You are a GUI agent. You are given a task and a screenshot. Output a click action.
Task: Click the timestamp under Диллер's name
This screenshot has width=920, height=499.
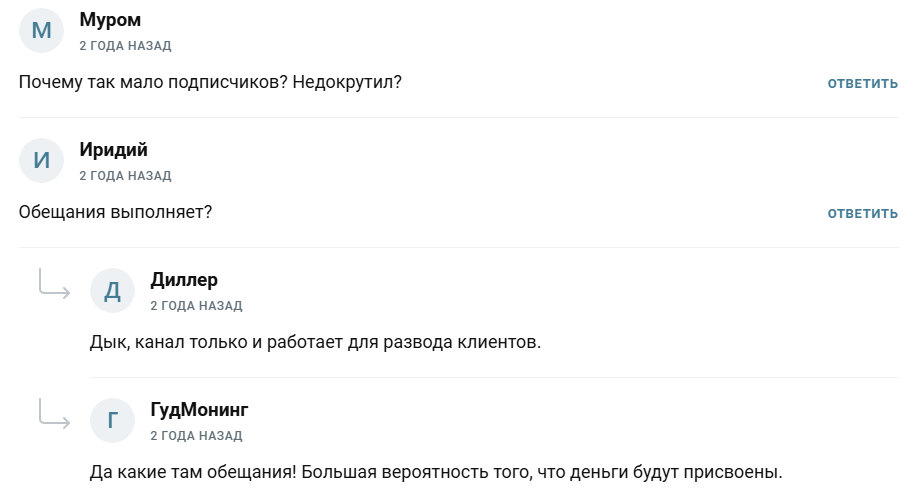196,306
